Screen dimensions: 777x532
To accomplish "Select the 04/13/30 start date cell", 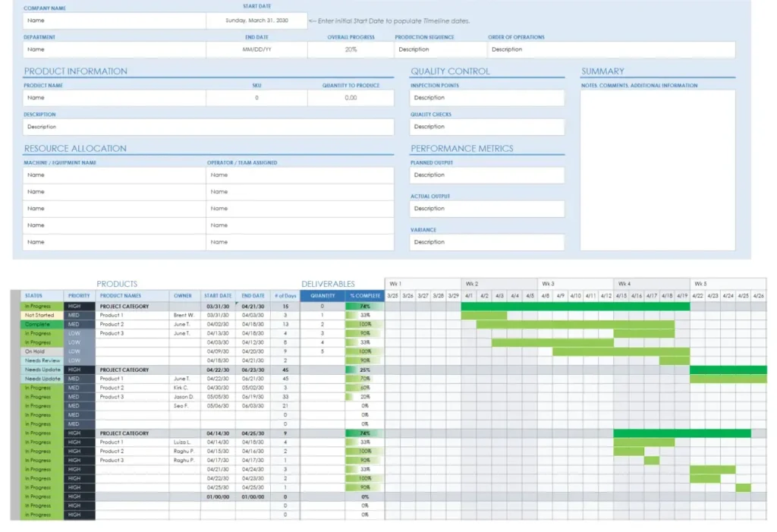I will click(218, 333).
